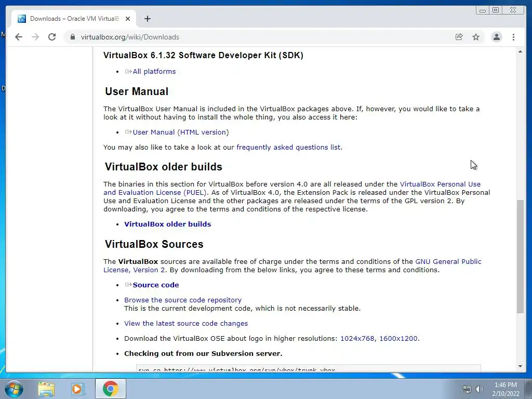
Task: Click the browser forward arrow
Action: point(35,37)
